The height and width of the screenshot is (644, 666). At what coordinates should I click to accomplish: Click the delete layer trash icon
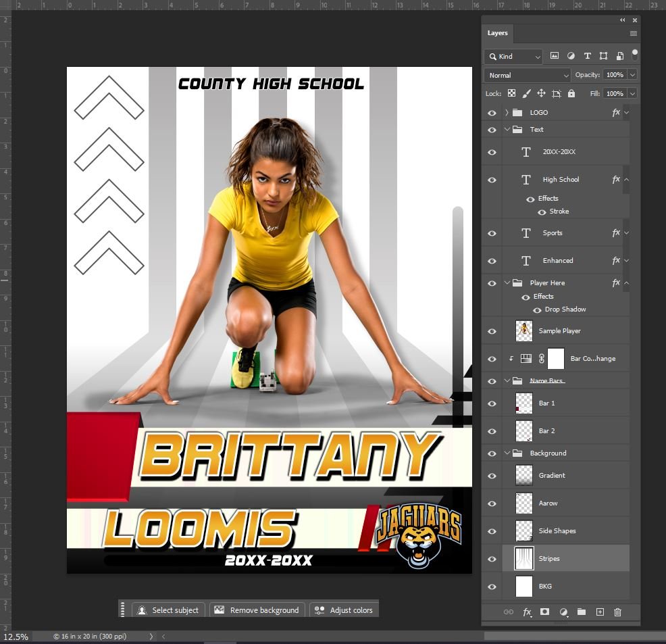617,612
